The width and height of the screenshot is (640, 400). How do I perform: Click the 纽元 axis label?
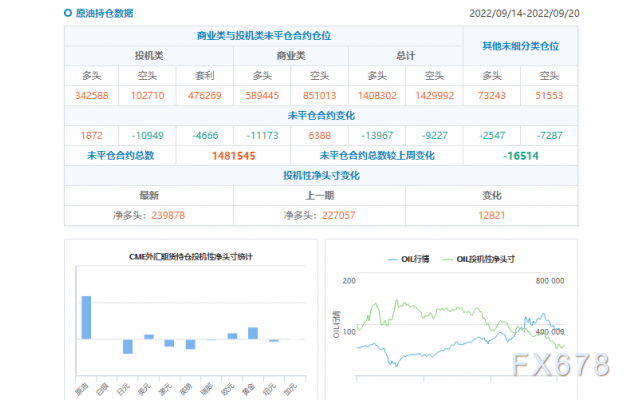(x=269, y=389)
